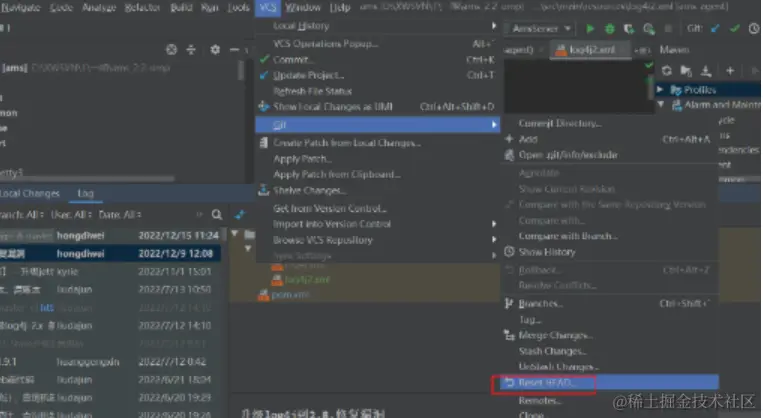This screenshot has height=418, width=763.
Task: Collapse the Alarm and Maintenance Maven node
Action: [661, 104]
